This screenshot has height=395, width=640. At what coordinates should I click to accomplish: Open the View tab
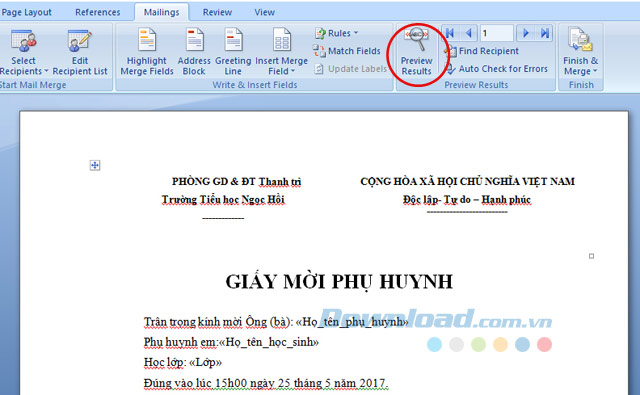click(x=264, y=12)
